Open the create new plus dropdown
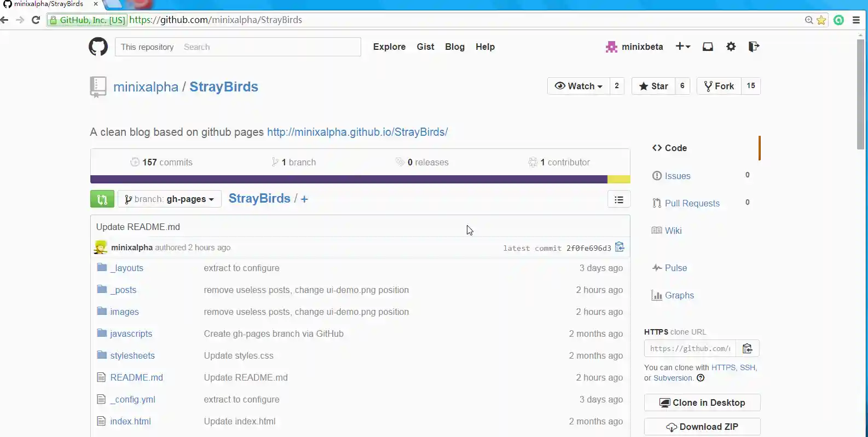The image size is (868, 437). [682, 47]
